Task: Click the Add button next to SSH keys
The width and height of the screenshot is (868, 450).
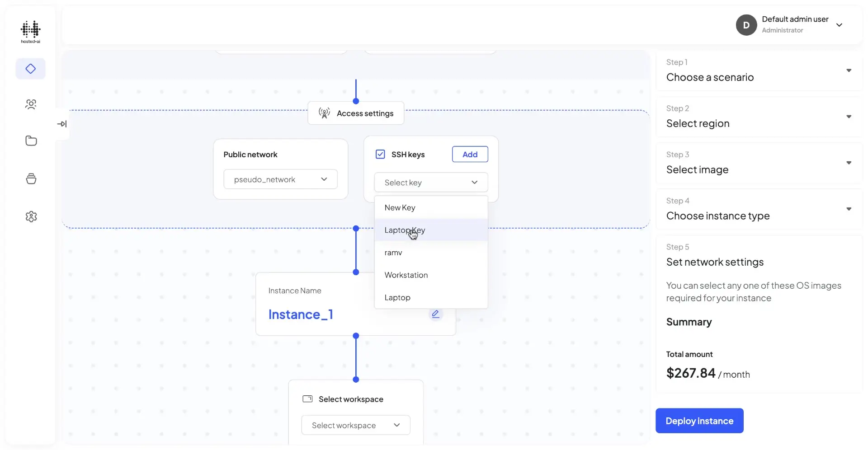Action: click(470, 154)
